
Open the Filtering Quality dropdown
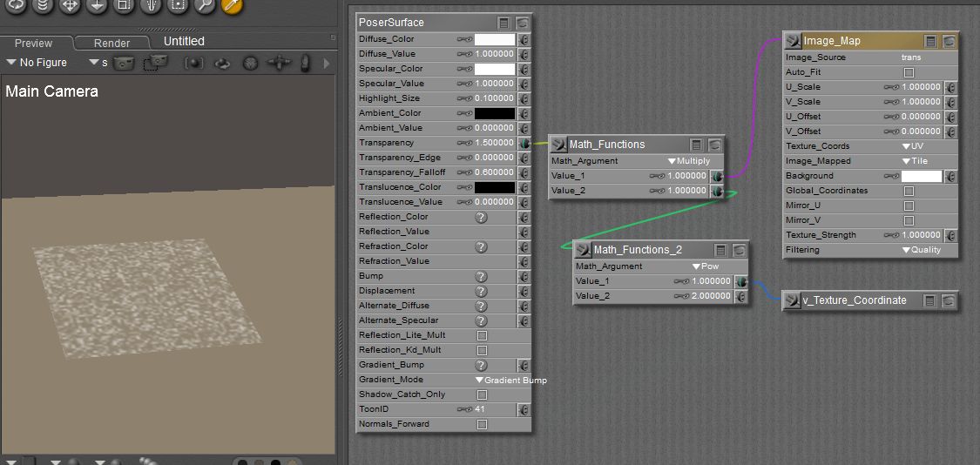pos(922,250)
